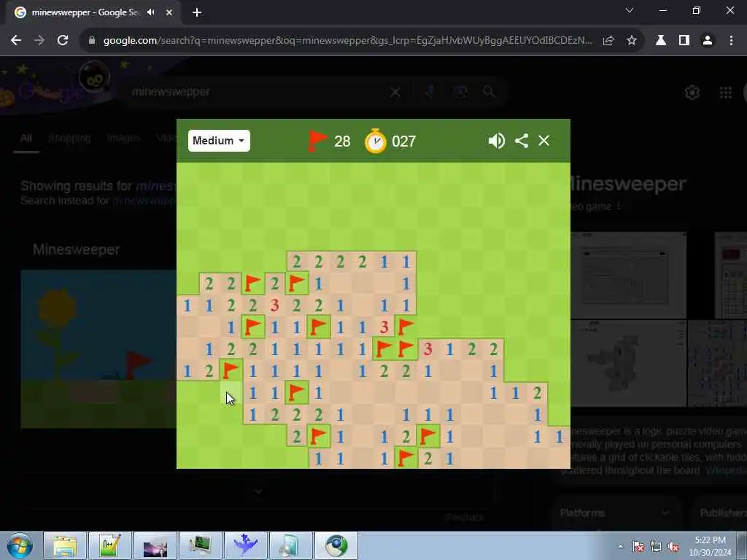Screen dimensions: 747x560
Task: Show hidden system tray icons
Action: pos(620,546)
